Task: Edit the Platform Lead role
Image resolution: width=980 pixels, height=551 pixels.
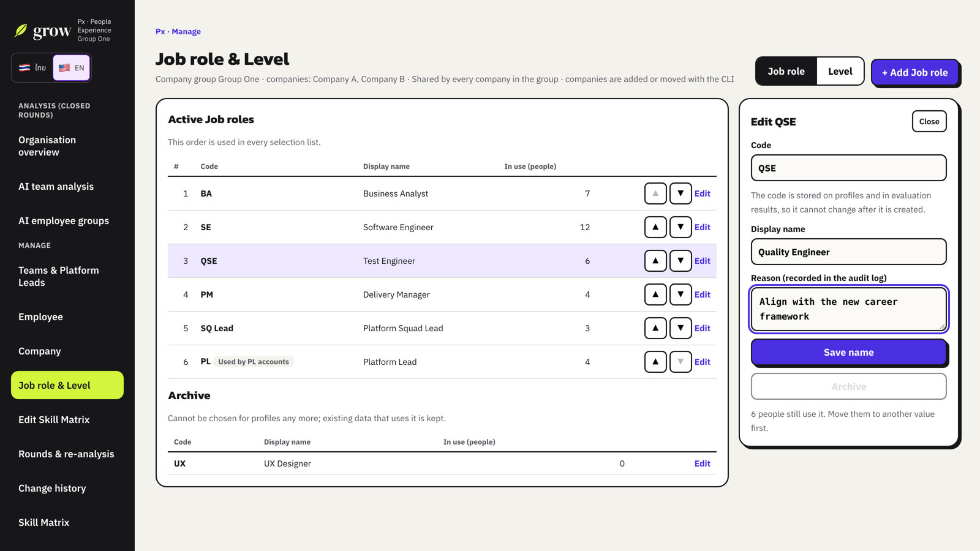Action: [703, 362]
